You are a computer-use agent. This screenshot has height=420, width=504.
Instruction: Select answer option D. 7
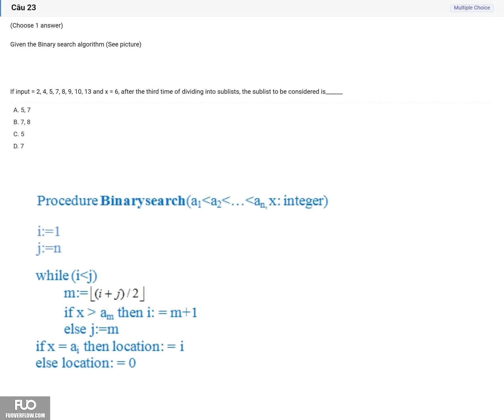click(x=19, y=146)
